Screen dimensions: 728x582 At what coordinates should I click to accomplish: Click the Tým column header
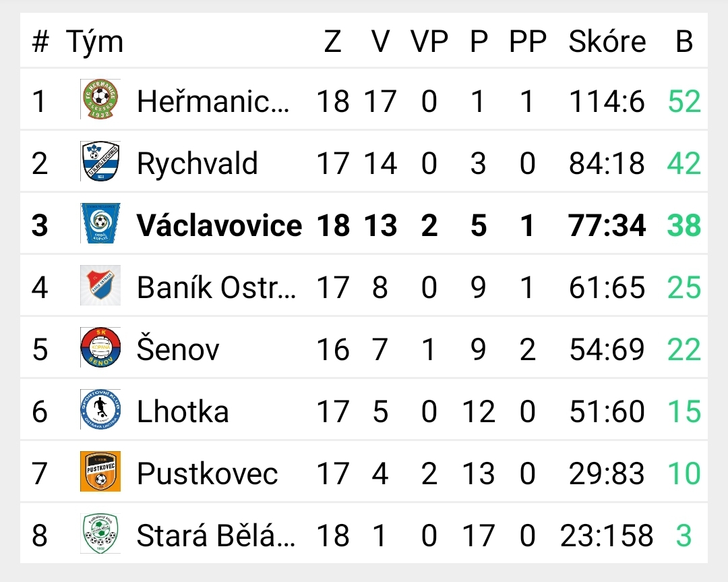[x=95, y=42]
